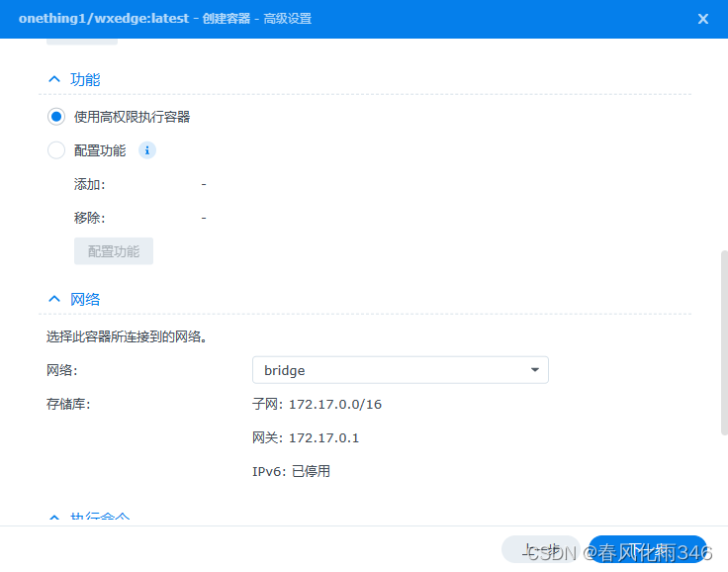This screenshot has width=728, height=572.
Task: Close the 高级设置 dialog with X
Action: pos(703,19)
